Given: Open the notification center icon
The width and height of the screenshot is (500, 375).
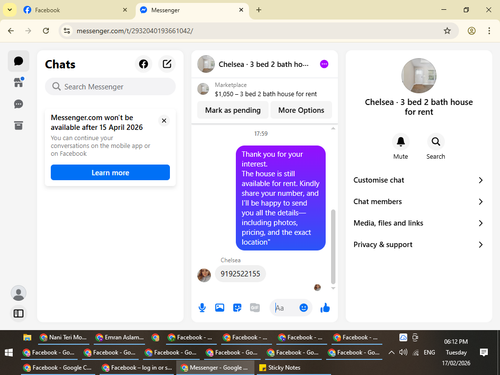Looking at the screenshot, I should (x=484, y=352).
